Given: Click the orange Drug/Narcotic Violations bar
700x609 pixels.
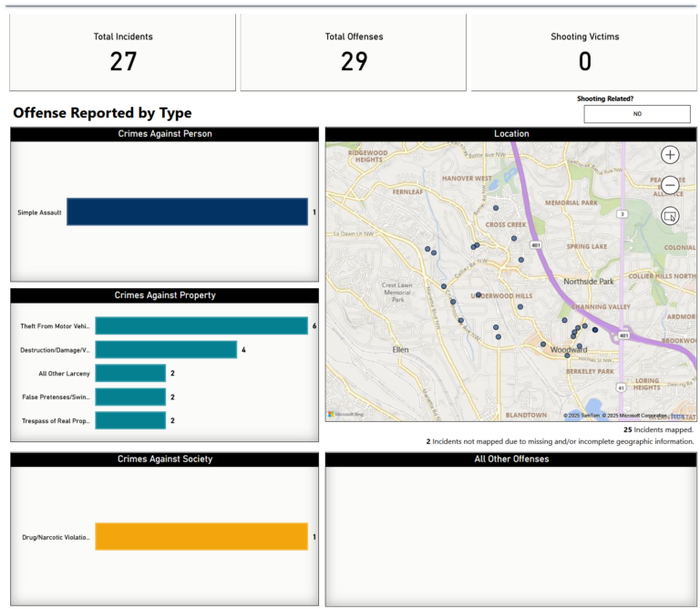Looking at the screenshot, I should click(201, 537).
